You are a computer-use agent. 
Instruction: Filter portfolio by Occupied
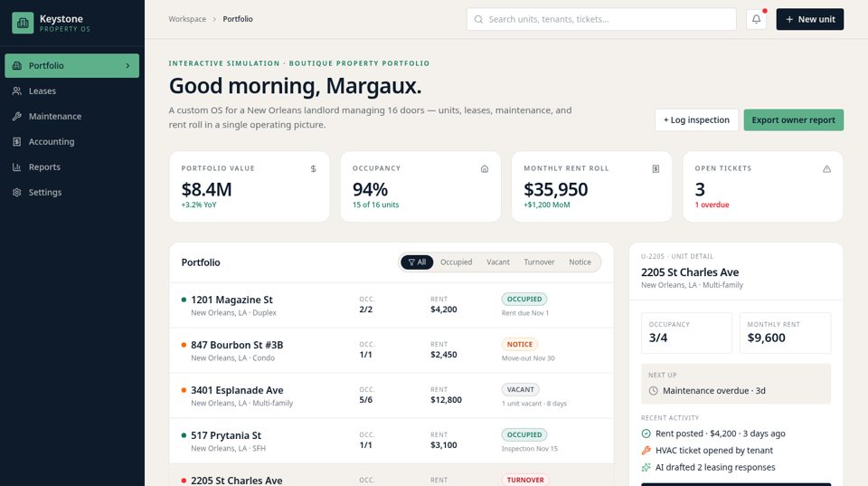(456, 262)
